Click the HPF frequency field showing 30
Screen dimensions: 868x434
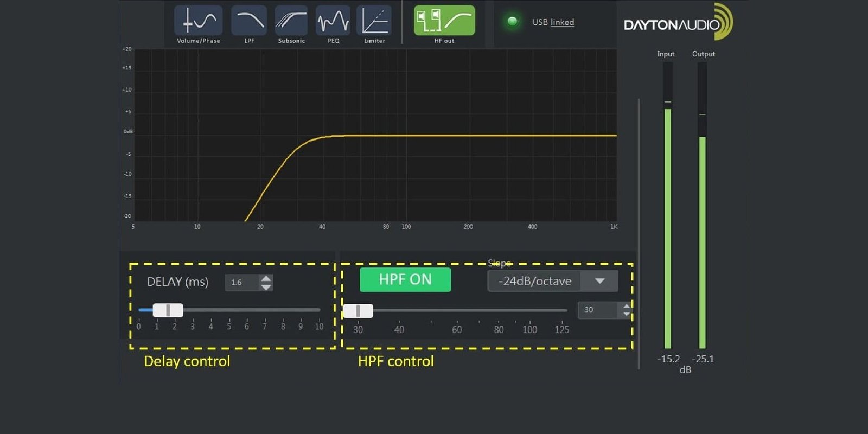click(597, 310)
